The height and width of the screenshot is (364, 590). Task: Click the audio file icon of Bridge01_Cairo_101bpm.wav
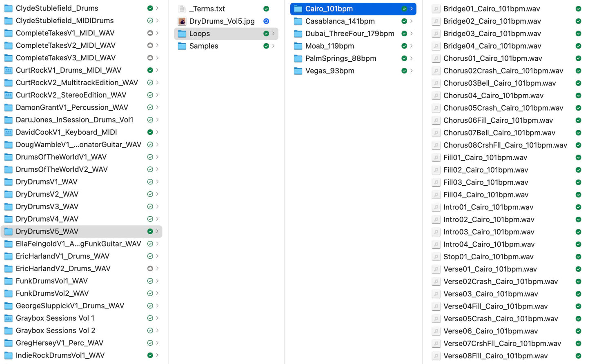pos(436,9)
